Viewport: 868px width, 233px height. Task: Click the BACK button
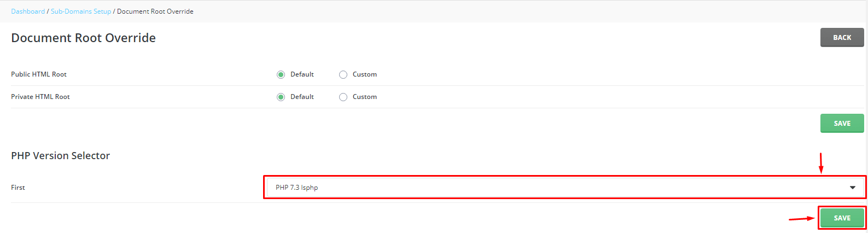click(x=842, y=38)
